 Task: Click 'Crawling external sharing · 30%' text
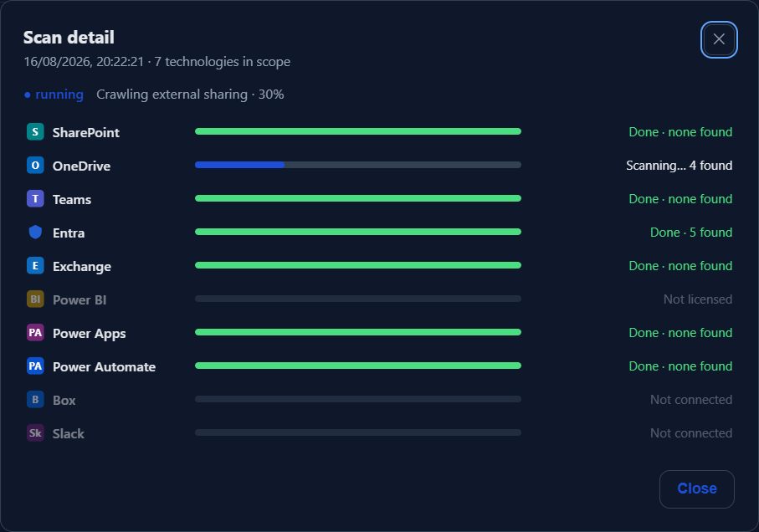pyautogui.click(x=190, y=95)
